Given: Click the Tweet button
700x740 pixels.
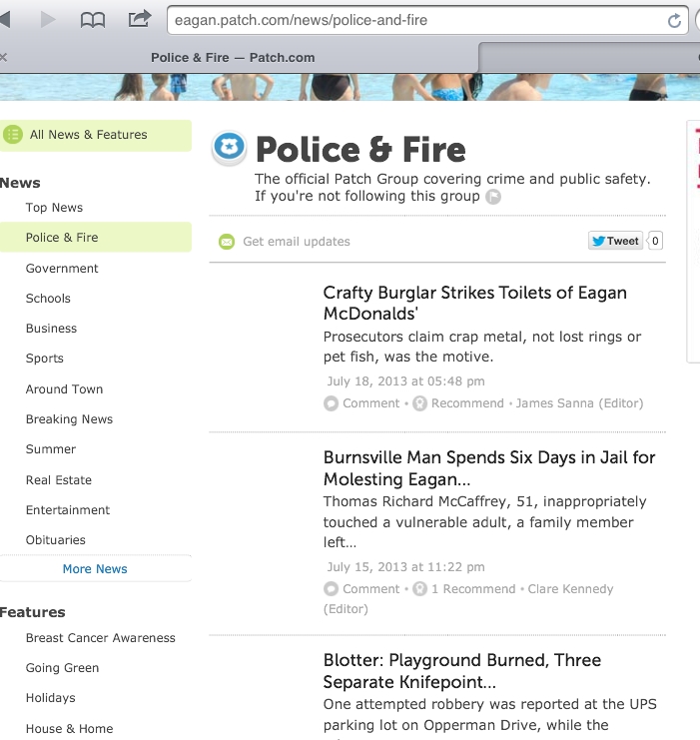Looking at the screenshot, I should point(615,241).
